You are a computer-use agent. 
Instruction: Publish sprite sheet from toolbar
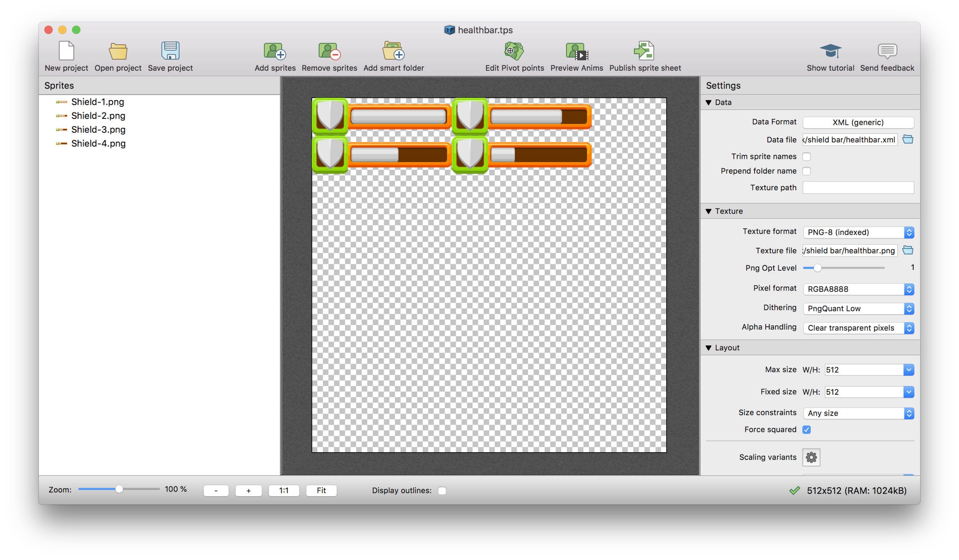pos(644,51)
